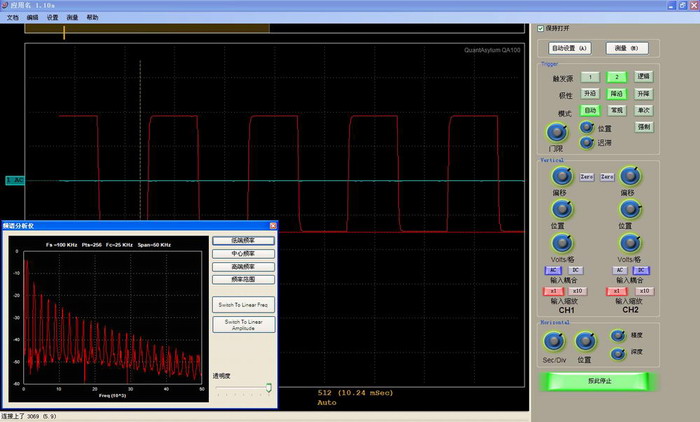Select 降沿 falling edge polarity
The image size is (700, 422).
click(617, 94)
